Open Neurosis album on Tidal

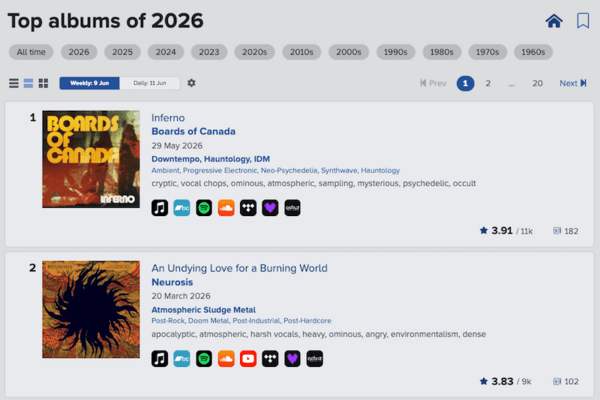click(270, 359)
